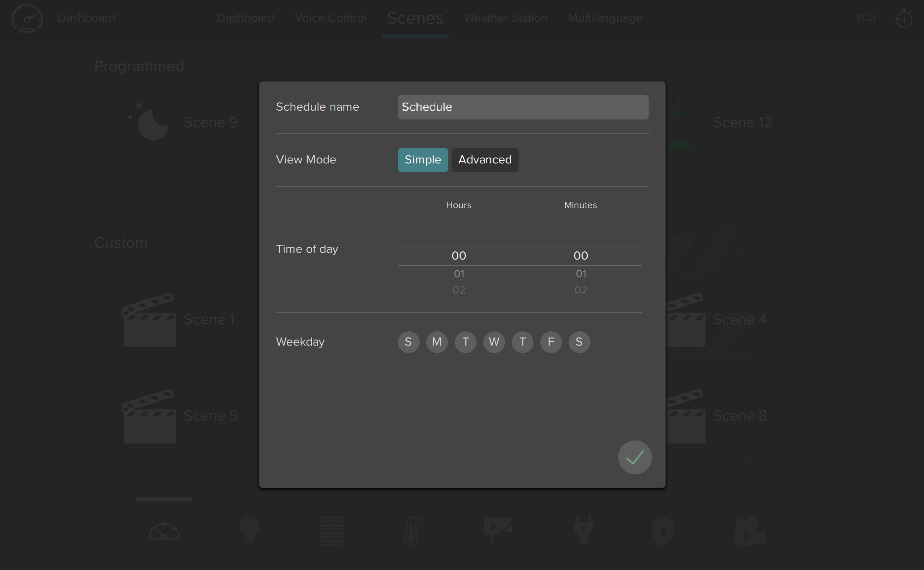
Task: Toggle Friday weekday button
Action: point(550,342)
